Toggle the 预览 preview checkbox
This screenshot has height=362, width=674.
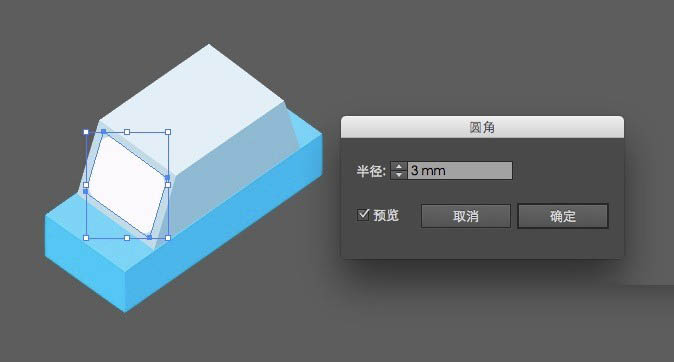click(x=363, y=215)
